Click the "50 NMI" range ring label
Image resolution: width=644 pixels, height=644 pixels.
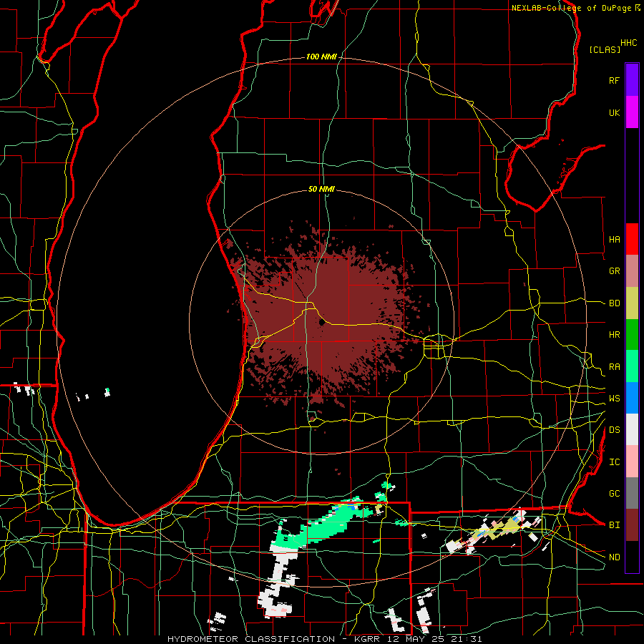pos(321,189)
